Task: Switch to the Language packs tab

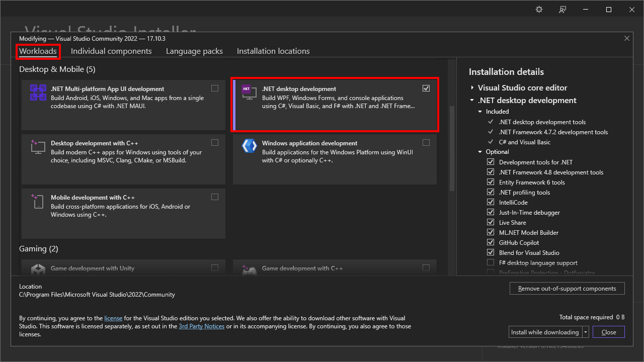Action: click(x=194, y=51)
